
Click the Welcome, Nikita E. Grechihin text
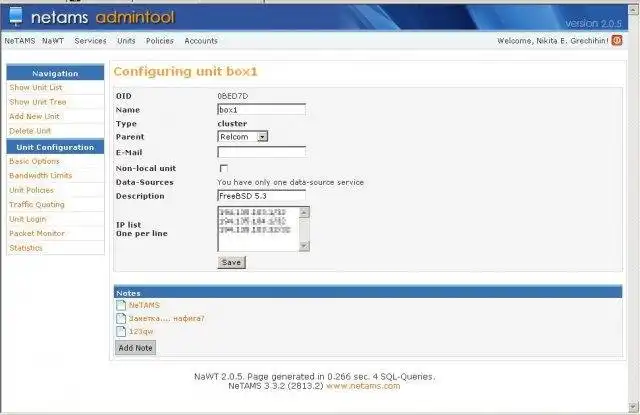click(553, 41)
